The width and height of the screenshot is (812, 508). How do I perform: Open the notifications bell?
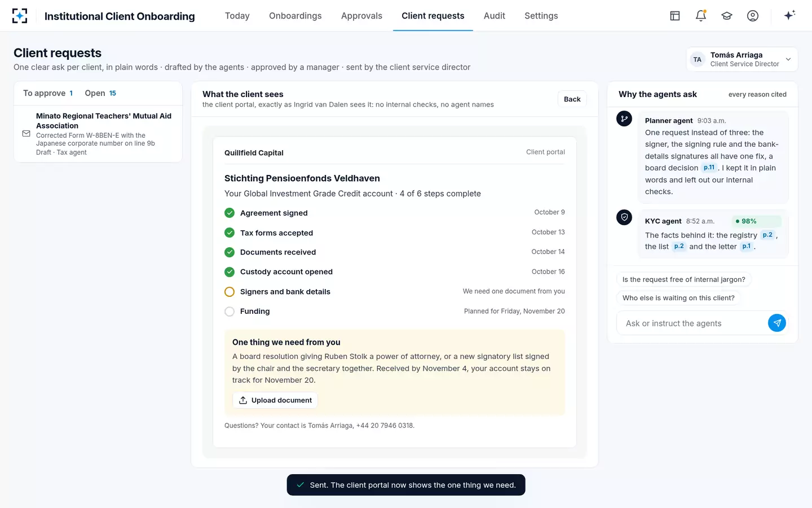point(701,16)
